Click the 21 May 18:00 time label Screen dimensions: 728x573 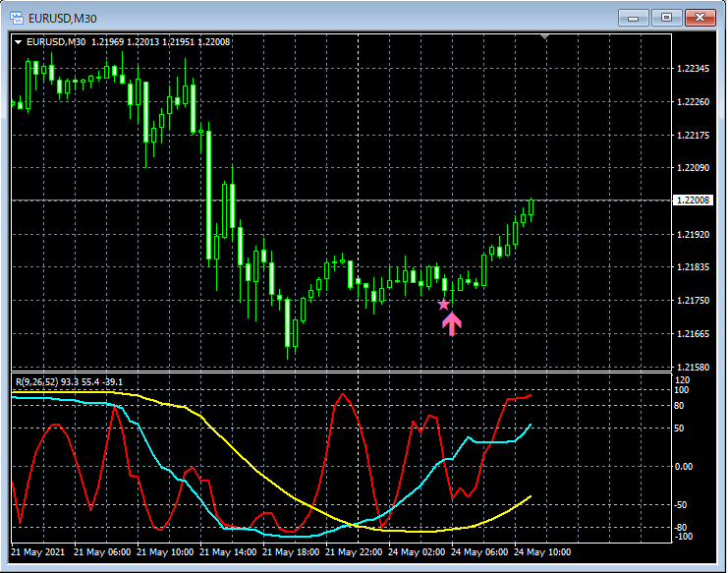coord(291,552)
